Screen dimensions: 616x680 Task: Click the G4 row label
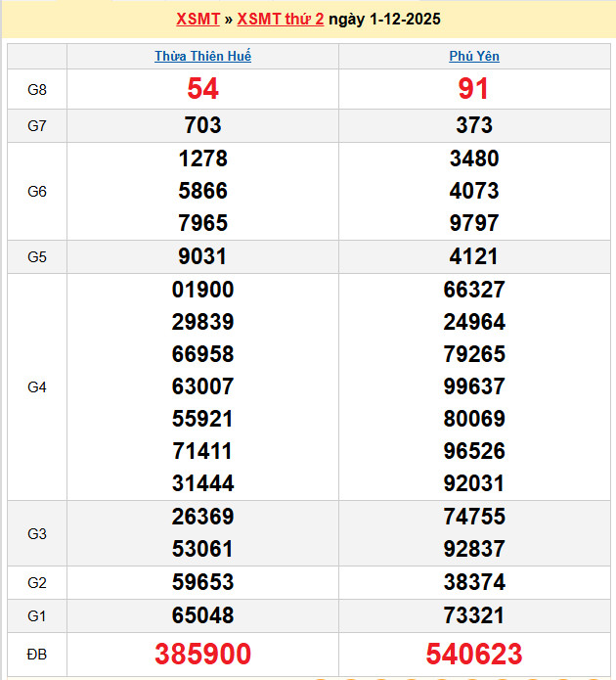(x=37, y=386)
